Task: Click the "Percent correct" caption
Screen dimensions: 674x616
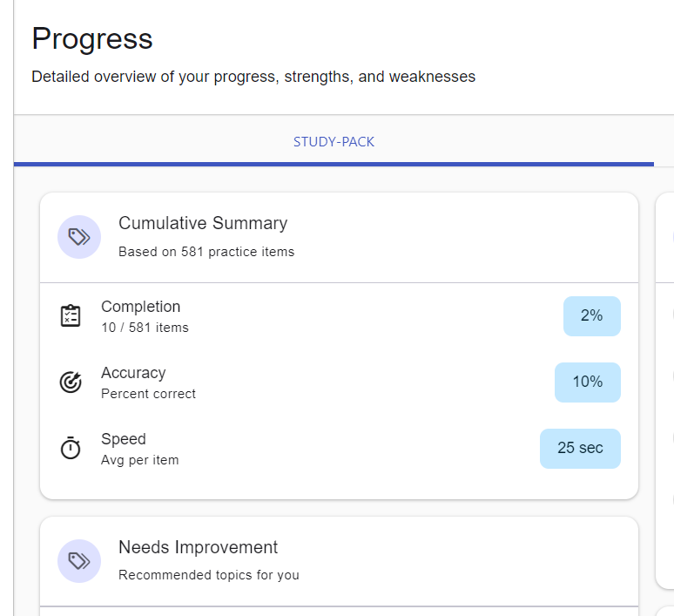Action: 148,394
